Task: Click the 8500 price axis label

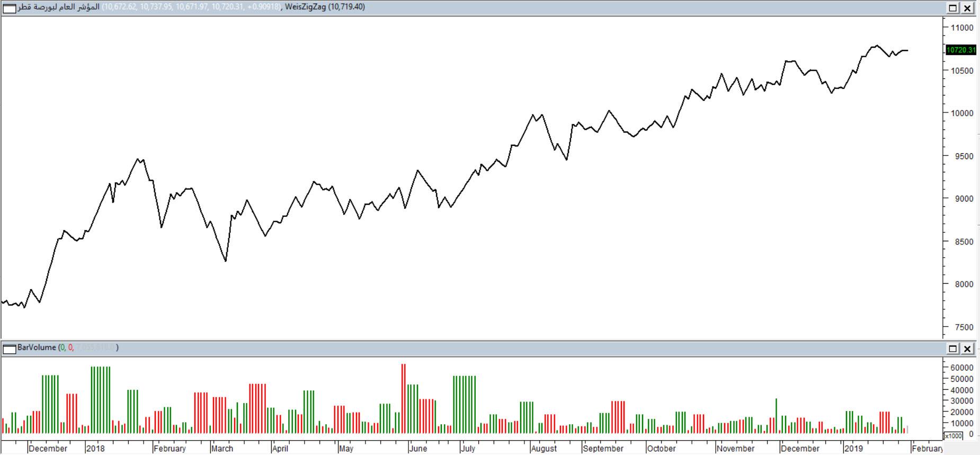Action: pyautogui.click(x=965, y=241)
